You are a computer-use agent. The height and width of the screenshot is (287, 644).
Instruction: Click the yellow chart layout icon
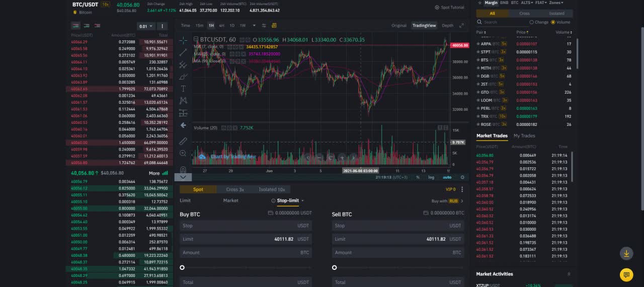(x=274, y=25)
